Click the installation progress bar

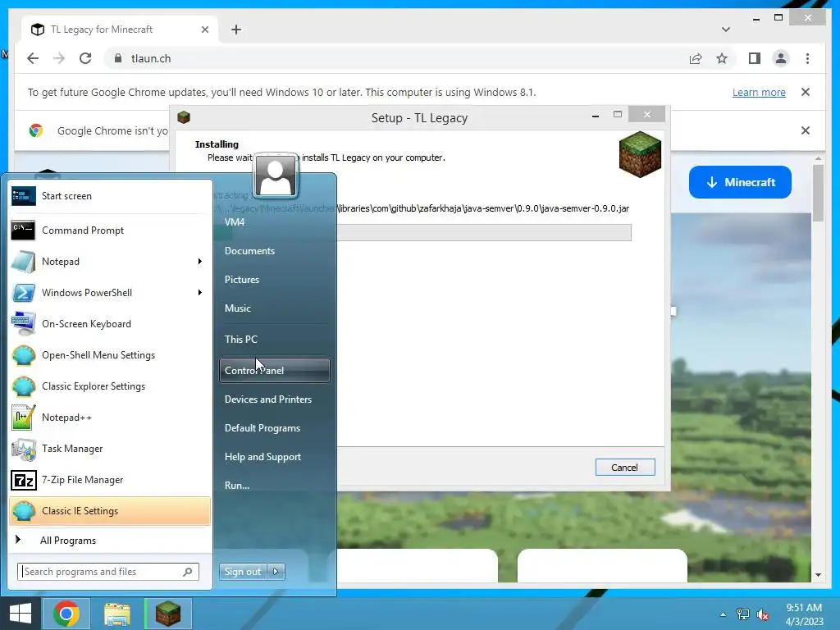click(x=422, y=232)
